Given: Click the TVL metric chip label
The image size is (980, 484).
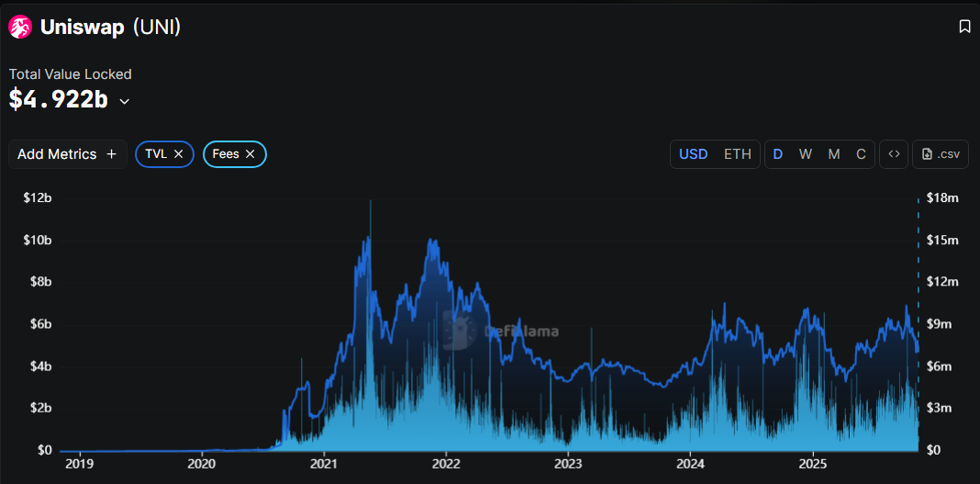Looking at the screenshot, I should coord(156,154).
